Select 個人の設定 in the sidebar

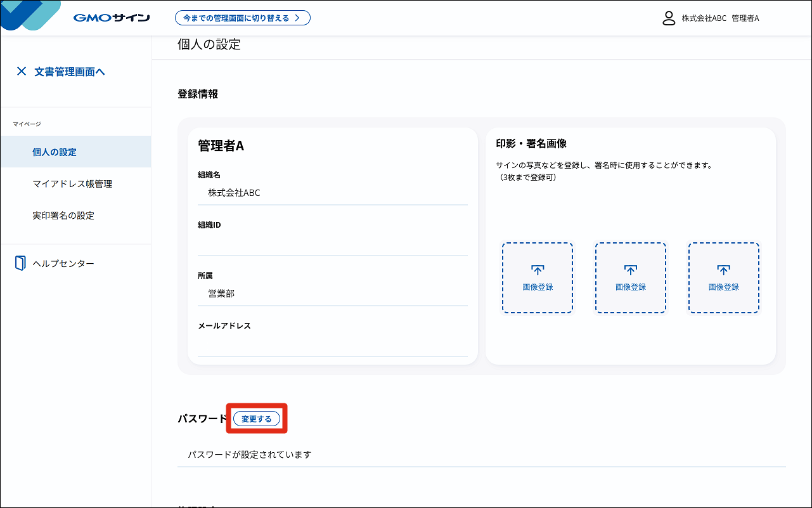(x=55, y=152)
